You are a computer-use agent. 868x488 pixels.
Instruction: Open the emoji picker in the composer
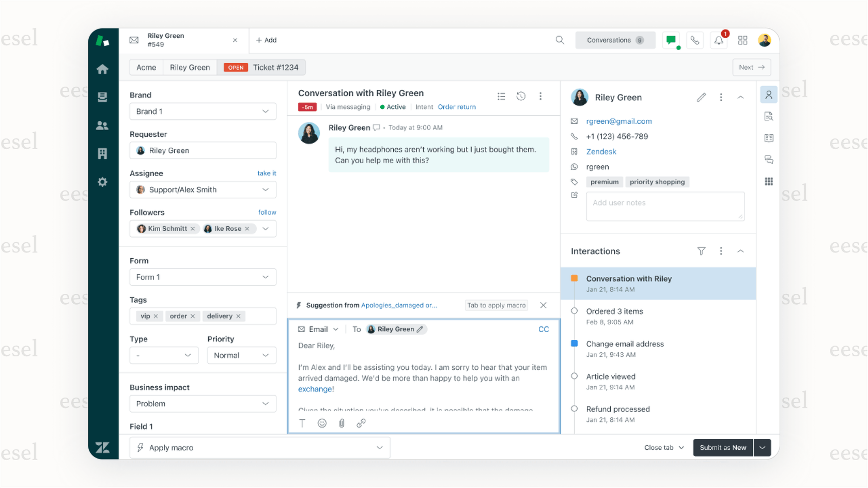tap(322, 423)
